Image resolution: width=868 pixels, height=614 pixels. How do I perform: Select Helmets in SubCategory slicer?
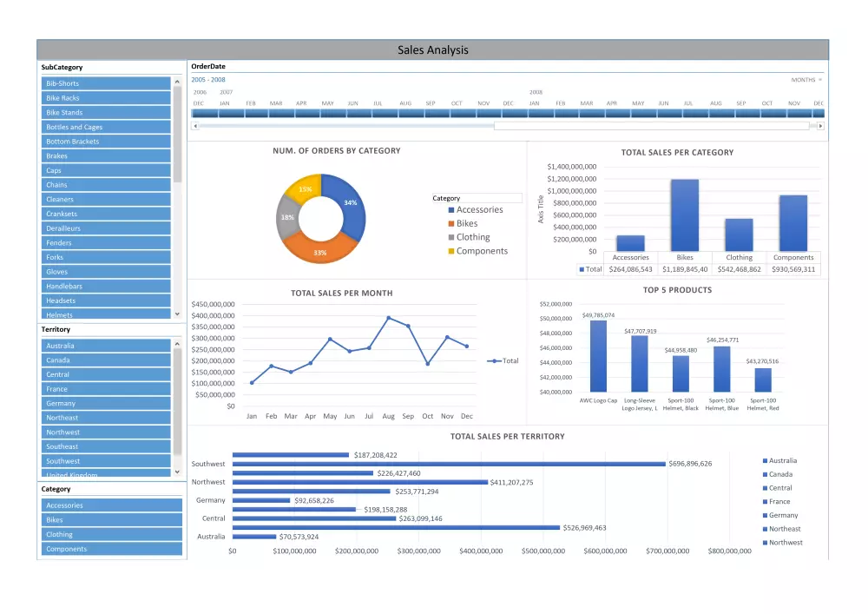coord(106,314)
